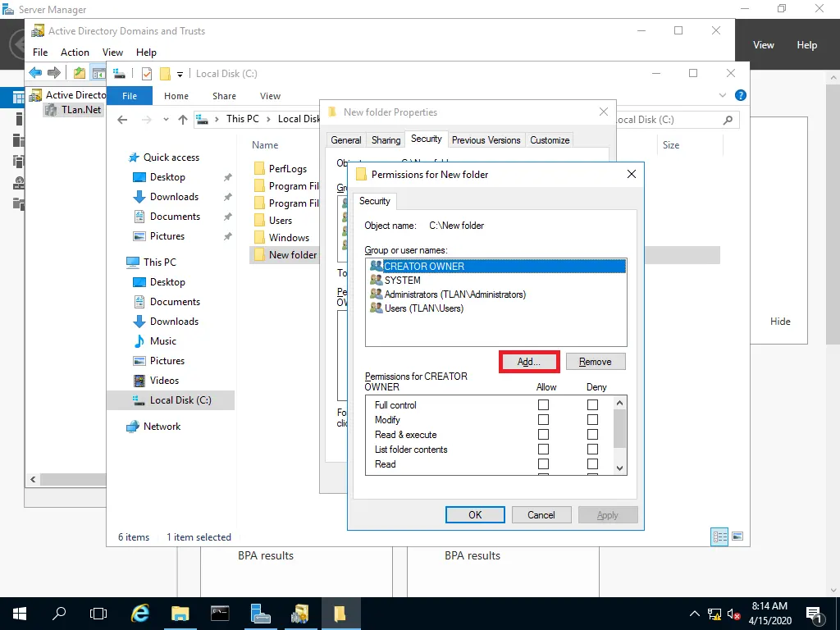Open File menu in Active Directory Domains and Trusts
This screenshot has width=840, height=630.
tap(40, 52)
